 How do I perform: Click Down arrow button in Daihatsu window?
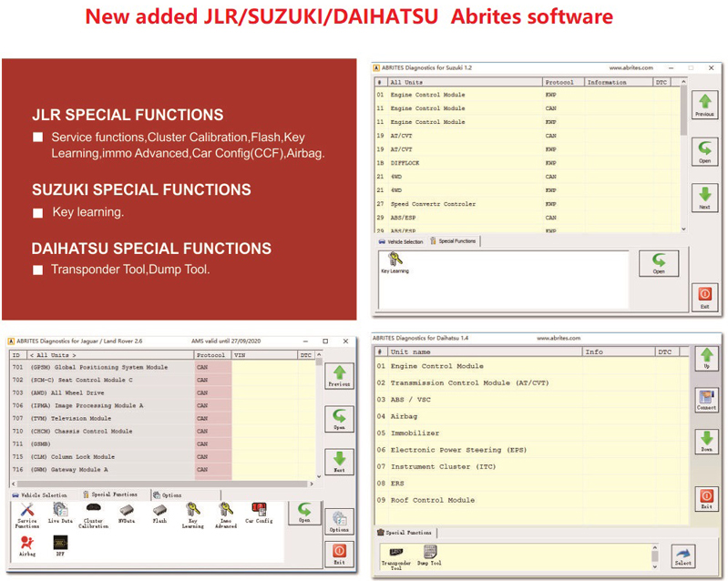707,442
